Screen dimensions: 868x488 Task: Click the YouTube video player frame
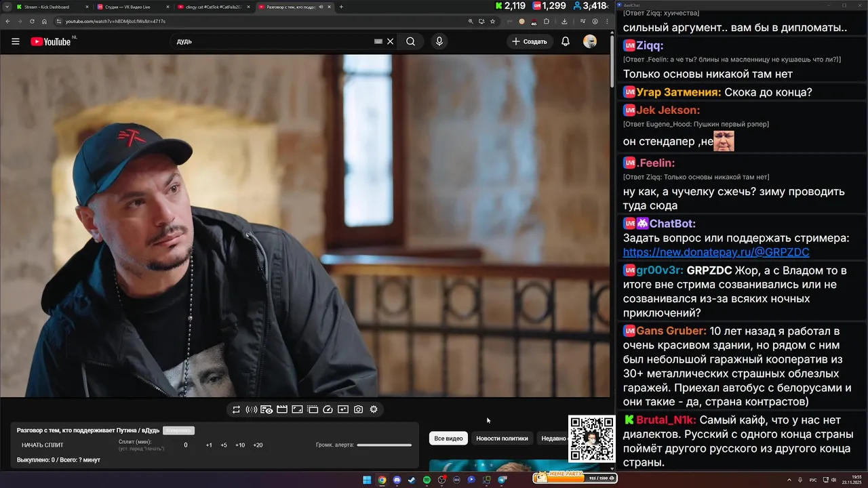[x=305, y=226]
